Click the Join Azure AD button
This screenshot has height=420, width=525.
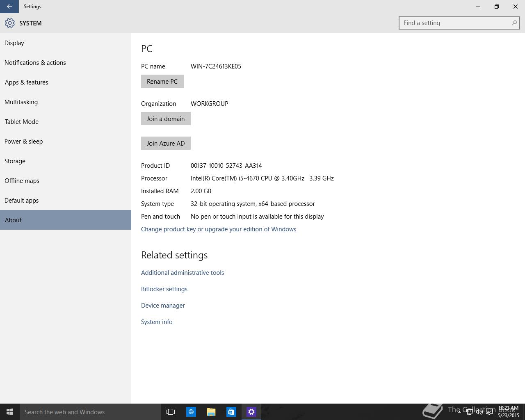point(166,143)
